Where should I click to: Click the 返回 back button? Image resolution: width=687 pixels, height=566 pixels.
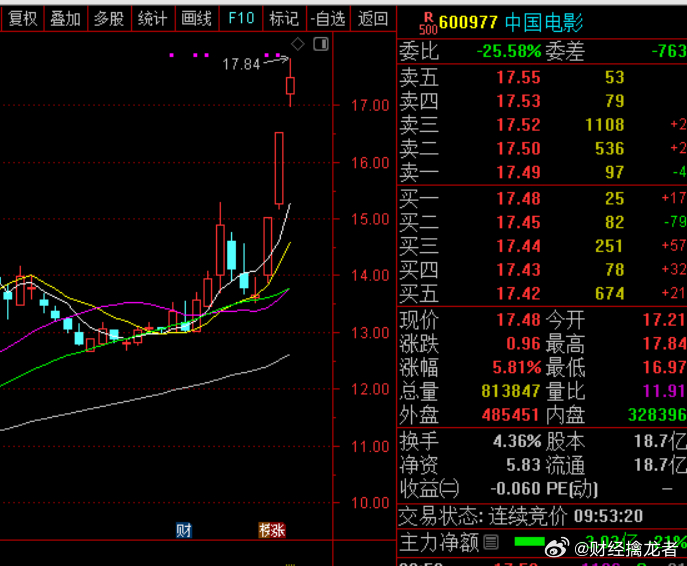pyautogui.click(x=373, y=19)
